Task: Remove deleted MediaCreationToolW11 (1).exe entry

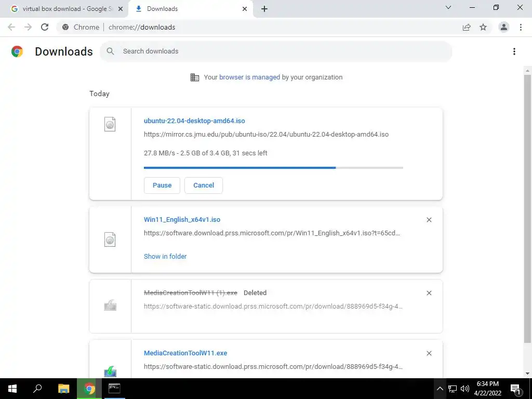Action: pyautogui.click(x=429, y=293)
